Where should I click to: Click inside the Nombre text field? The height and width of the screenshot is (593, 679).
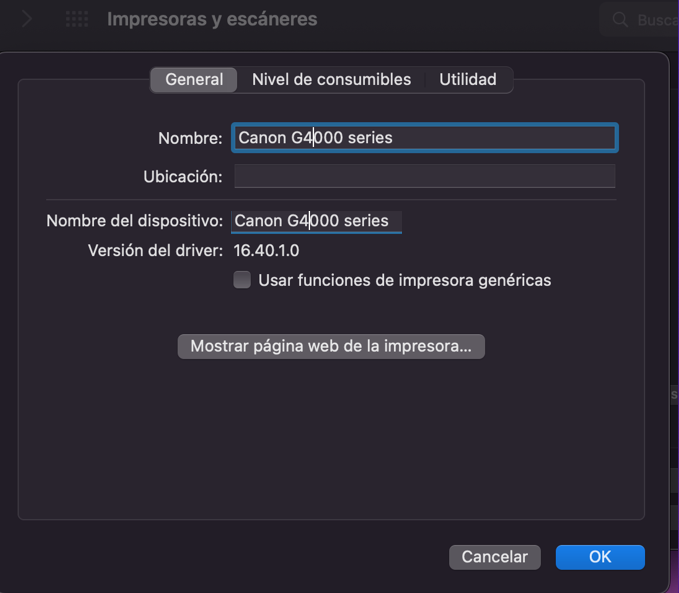point(425,138)
